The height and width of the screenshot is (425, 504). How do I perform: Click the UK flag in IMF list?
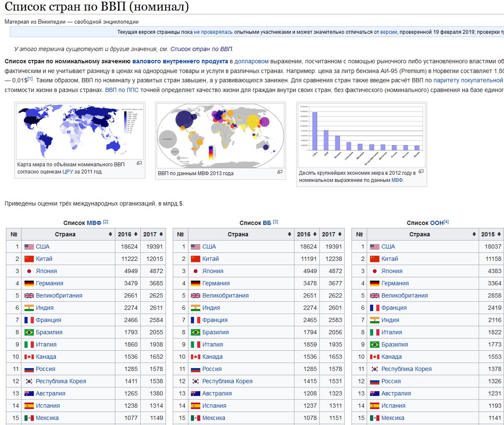click(29, 295)
